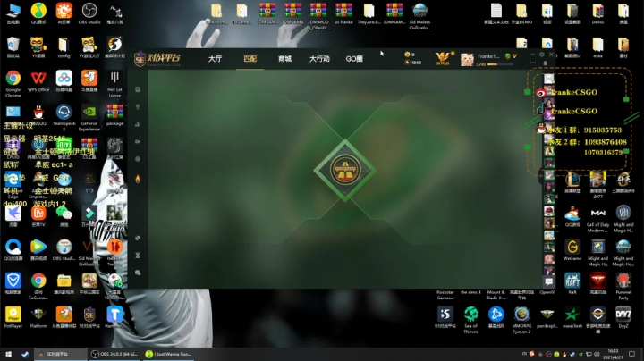Image resolution: width=644 pixels, height=361 pixels.
Task: Open the Raft game shortcut
Action: click(572, 283)
